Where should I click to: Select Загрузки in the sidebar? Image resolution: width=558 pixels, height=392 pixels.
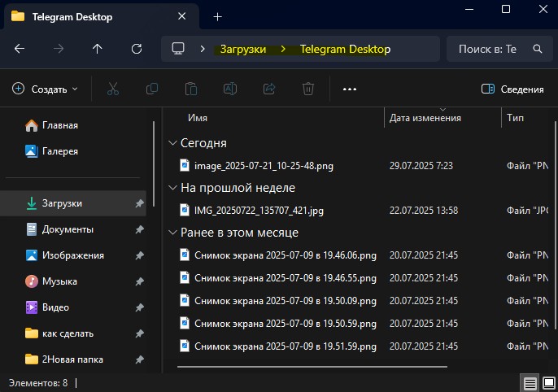click(73, 203)
